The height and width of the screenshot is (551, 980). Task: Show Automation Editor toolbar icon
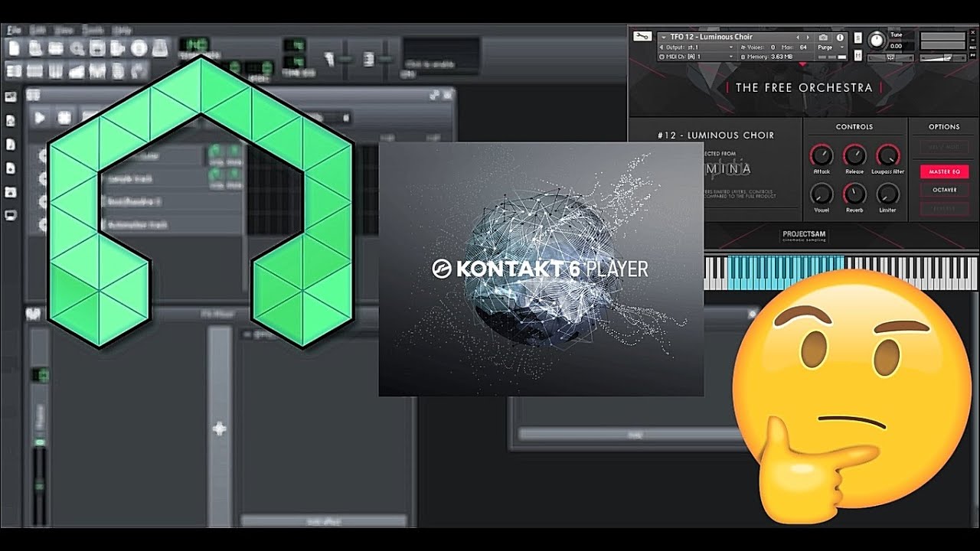coord(77,70)
